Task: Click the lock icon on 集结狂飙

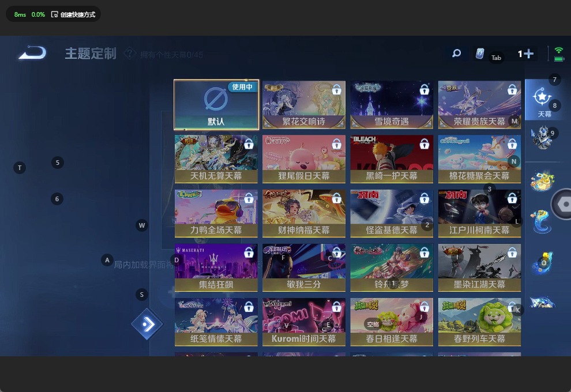Action: 249,252
